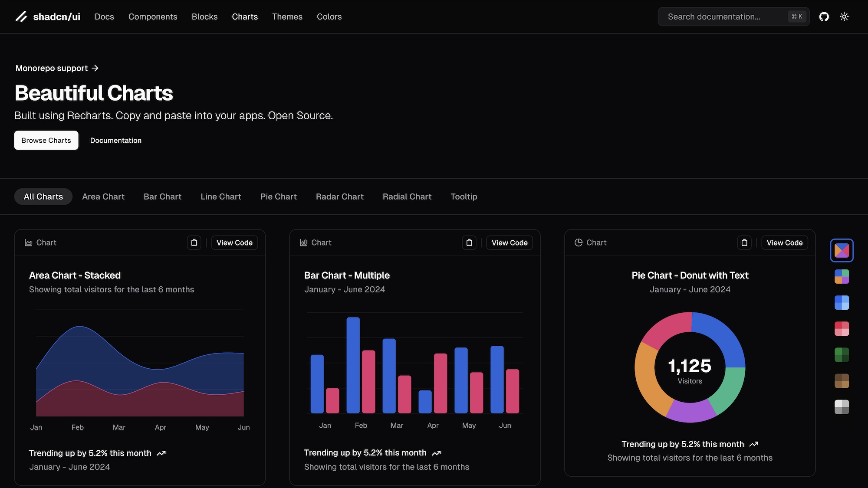The width and height of the screenshot is (868, 488).
Task: Click the ⌘K shortcut badge in search box
Action: 797,16
